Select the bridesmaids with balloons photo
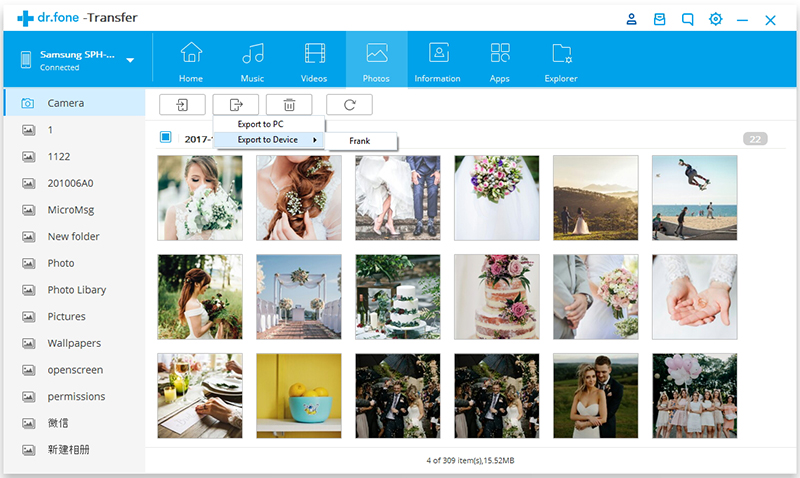Image resolution: width=800 pixels, height=478 pixels. [695, 396]
